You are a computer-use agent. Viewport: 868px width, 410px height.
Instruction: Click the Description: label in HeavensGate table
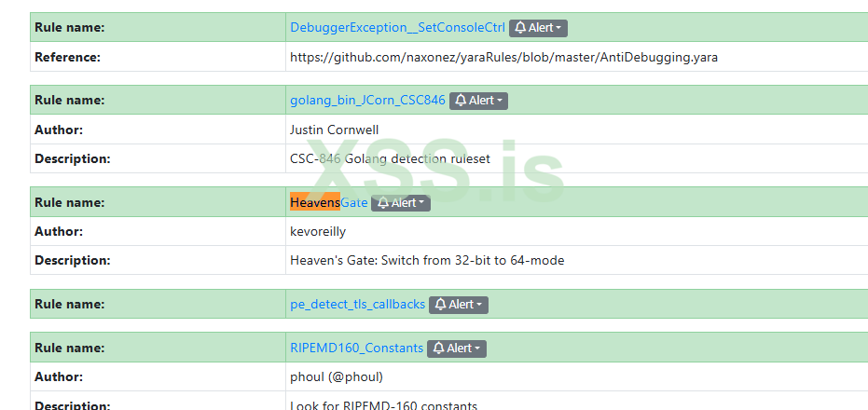[x=158, y=260]
